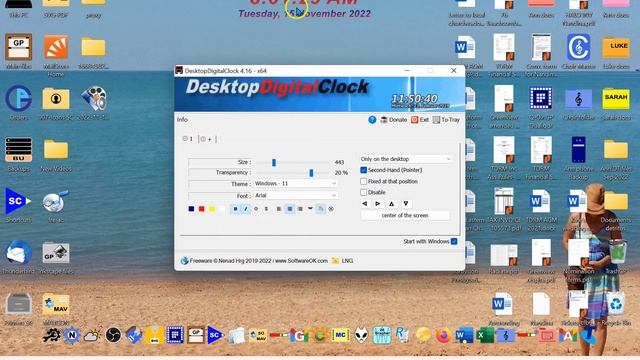Image resolution: width=640 pixels, height=360 pixels.
Task: Select the blue SC Shortcuts desktop icon
Action: pyautogui.click(x=18, y=201)
